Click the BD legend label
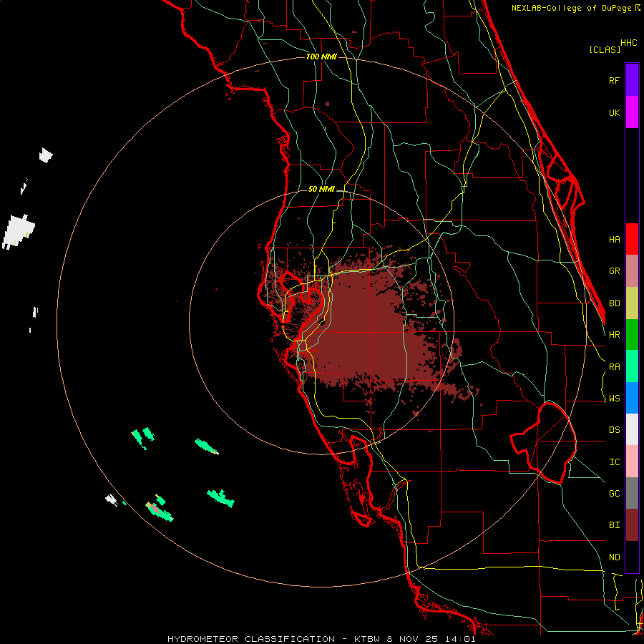 614,303
